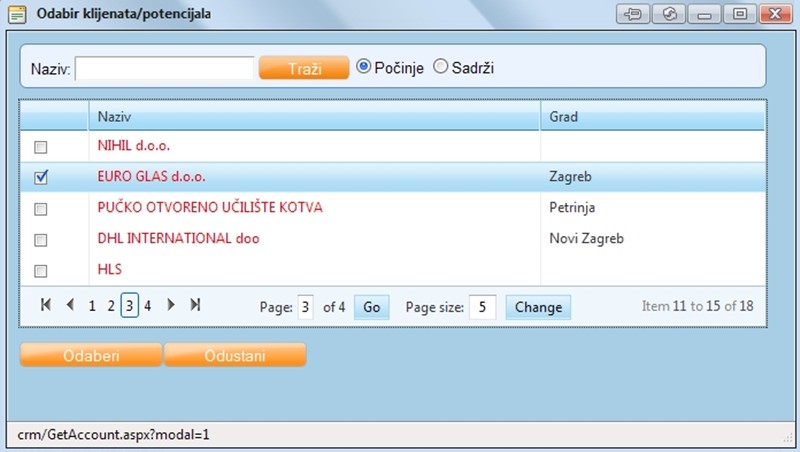Click the Traži search button
Viewport: 800px width, 452px height.
point(304,68)
